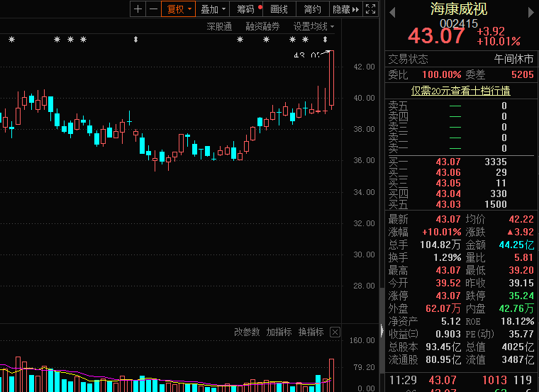539x392 pixels.
Task: Expand the 设置均线 moving average settings
Action: tap(313, 26)
